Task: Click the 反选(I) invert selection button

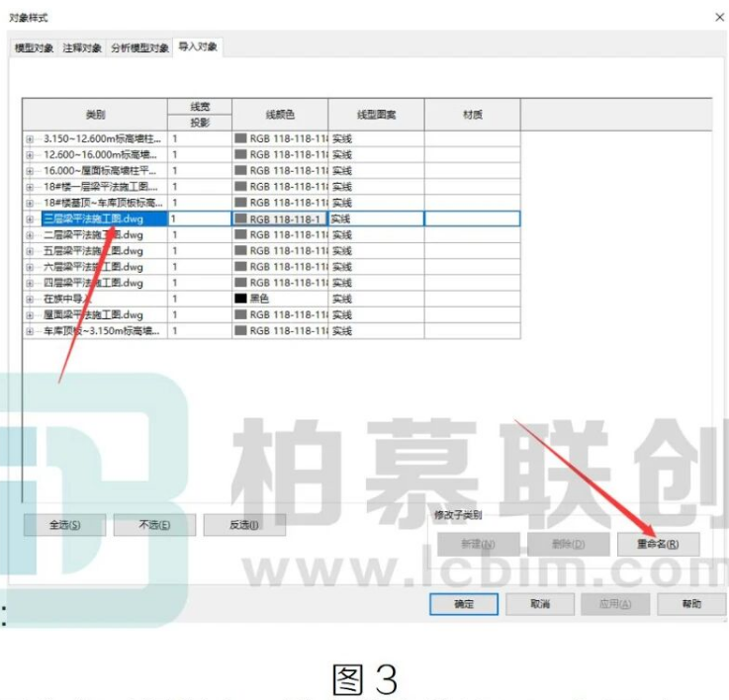Action: pos(244,525)
